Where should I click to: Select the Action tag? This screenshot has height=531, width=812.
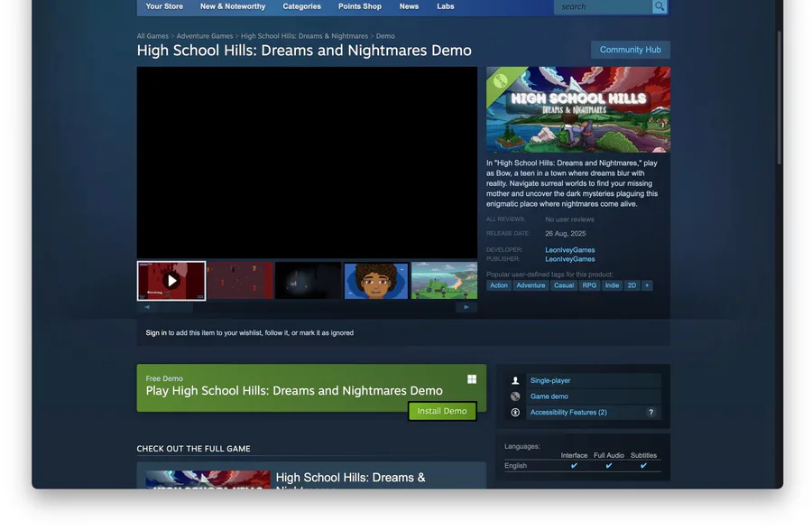pos(499,285)
